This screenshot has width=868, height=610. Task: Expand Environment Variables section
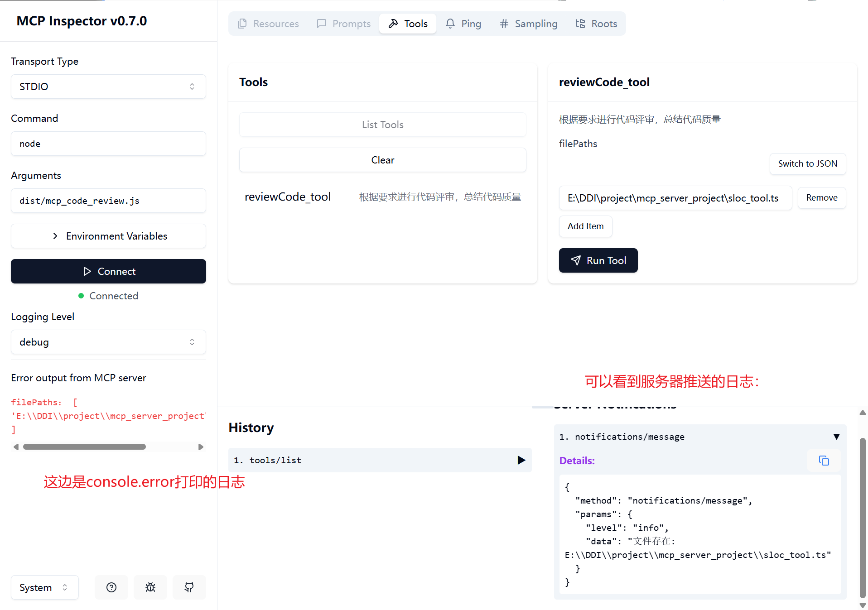[x=108, y=236]
